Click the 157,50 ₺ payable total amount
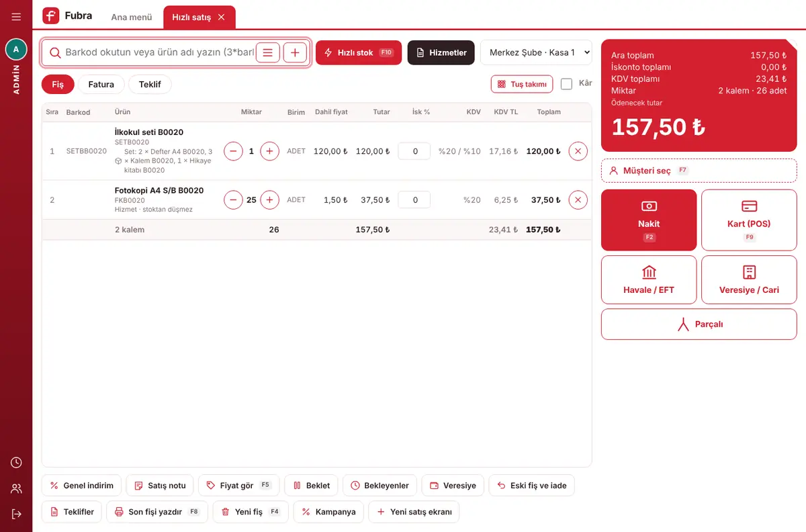This screenshot has height=532, width=806. point(658,127)
